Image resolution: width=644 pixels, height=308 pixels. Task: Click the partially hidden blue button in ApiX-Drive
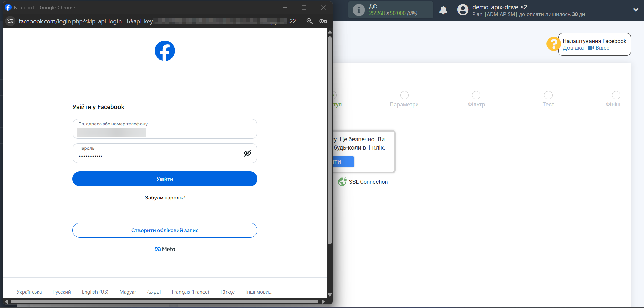(x=343, y=162)
